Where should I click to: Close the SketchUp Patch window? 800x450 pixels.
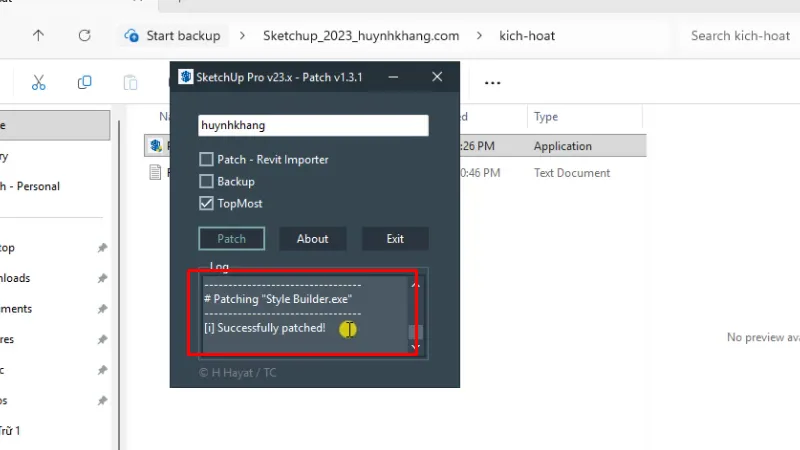[x=437, y=77]
